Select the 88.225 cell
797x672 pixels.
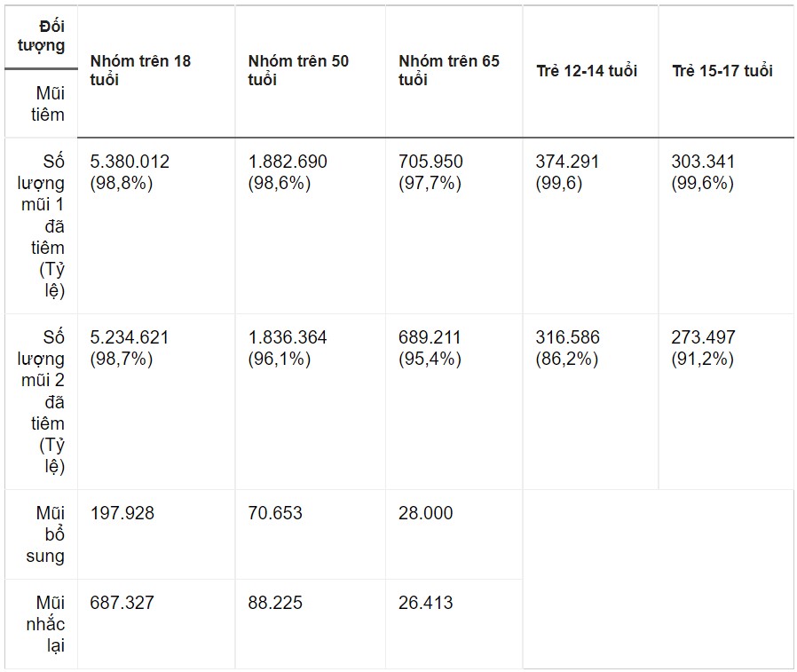tap(275, 603)
